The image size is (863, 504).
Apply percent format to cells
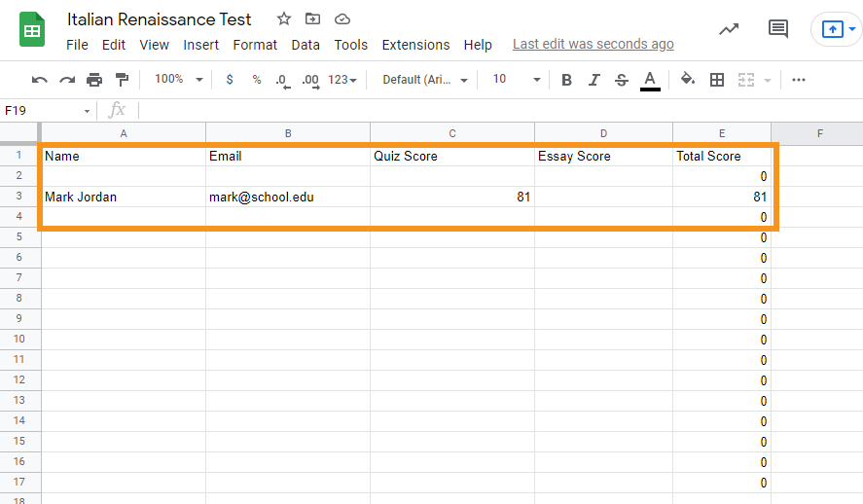tap(257, 80)
